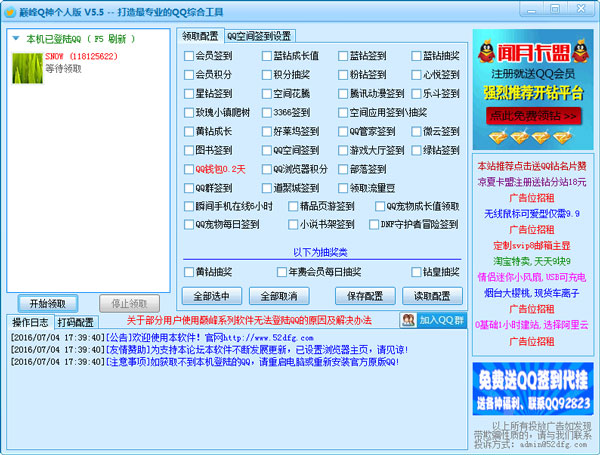Check the 空间花藤 option
This screenshot has width=600, height=455.
(267, 93)
